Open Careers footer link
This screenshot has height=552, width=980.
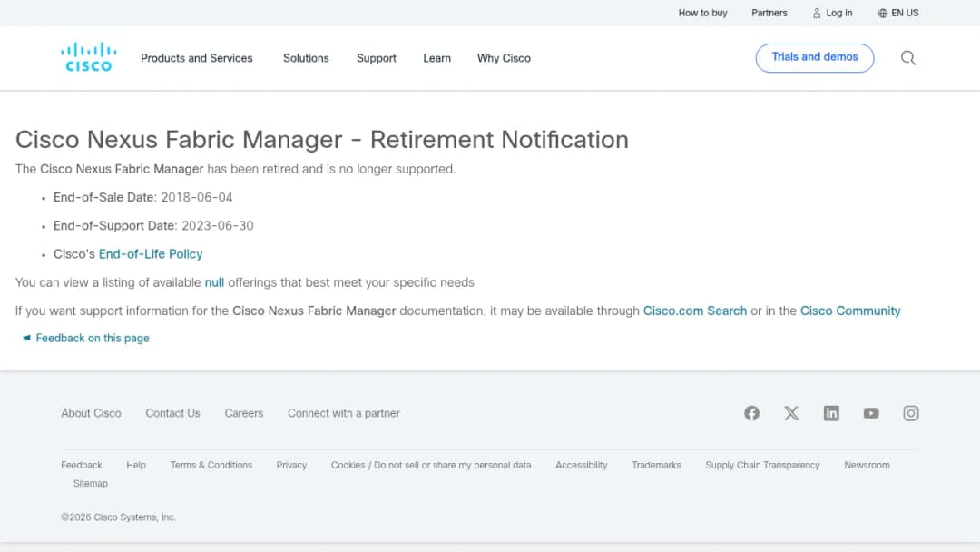244,413
